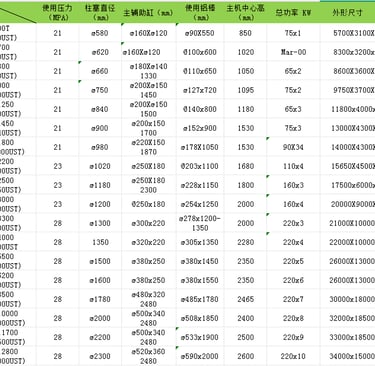
Task: Select the 160x3 power cell
Action: (293, 185)
